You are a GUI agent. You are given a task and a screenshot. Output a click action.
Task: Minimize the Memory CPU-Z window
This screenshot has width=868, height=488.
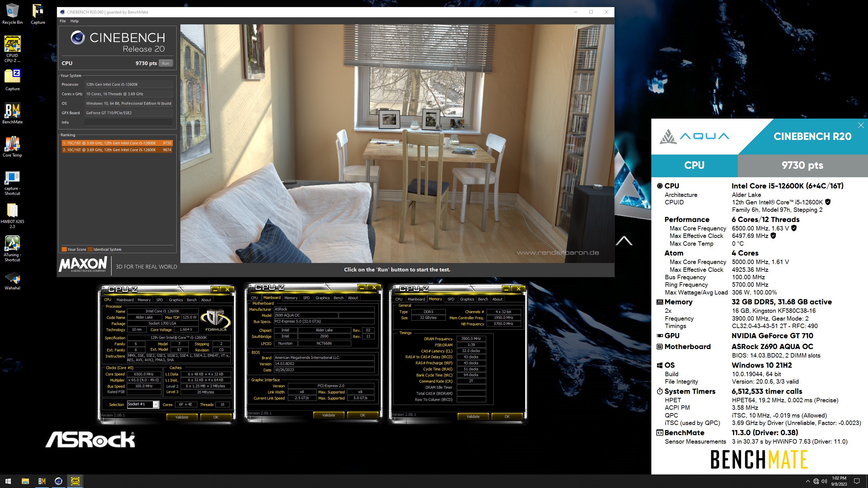(506, 289)
